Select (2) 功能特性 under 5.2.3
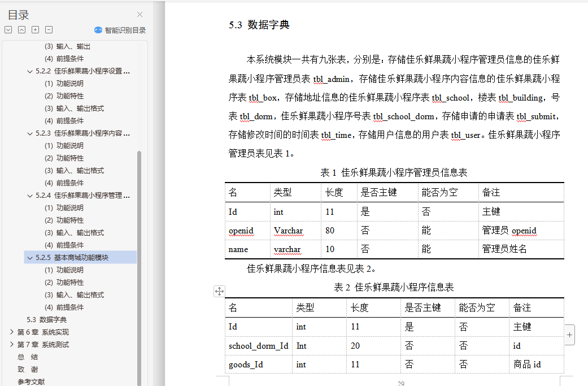Viewport: 588px width, 386px height. point(64,158)
